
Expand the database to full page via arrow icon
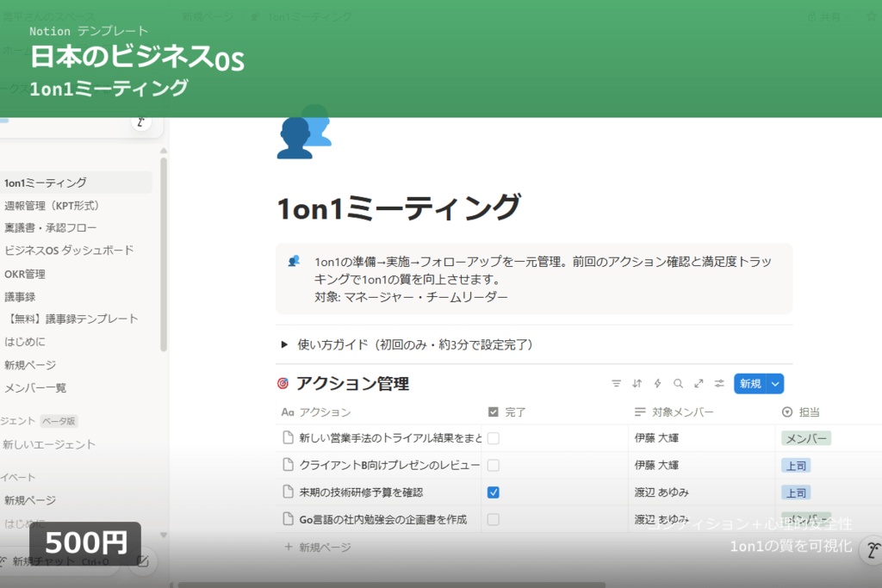click(x=699, y=383)
